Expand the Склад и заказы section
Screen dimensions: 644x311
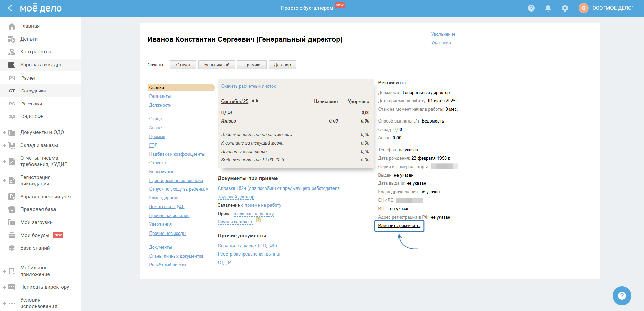click(x=5, y=146)
